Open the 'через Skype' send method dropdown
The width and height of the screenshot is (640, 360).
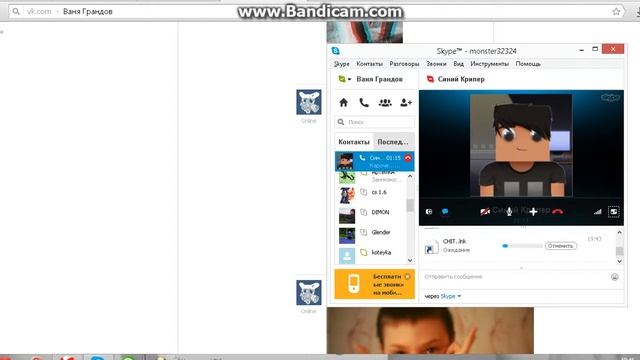[x=443, y=296]
